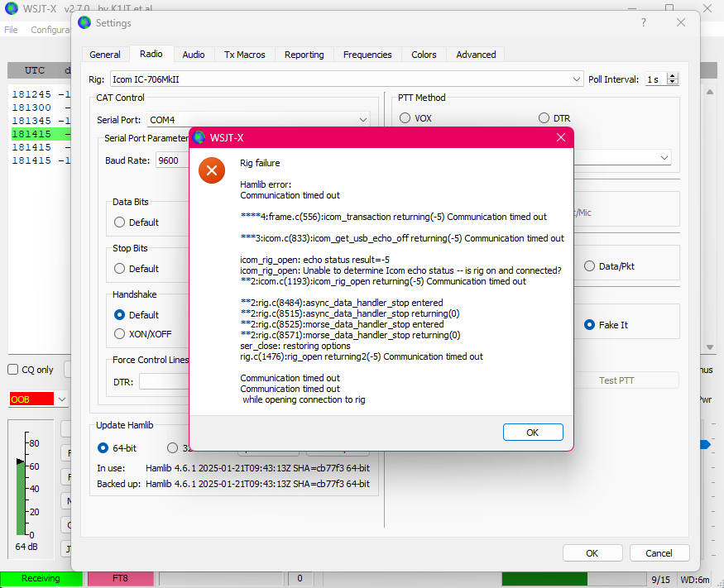Screen dimensions: 724x588
Task: Open help via the question mark icon
Action: (x=643, y=23)
